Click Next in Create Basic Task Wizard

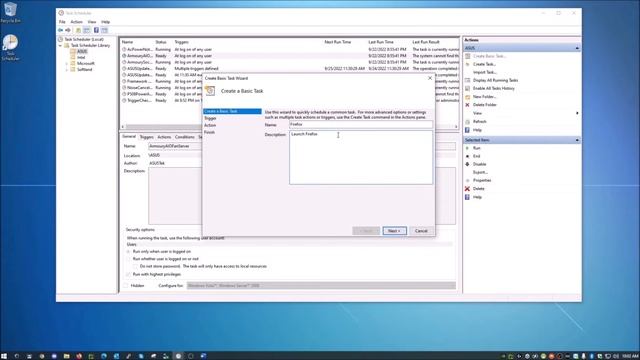pos(394,231)
